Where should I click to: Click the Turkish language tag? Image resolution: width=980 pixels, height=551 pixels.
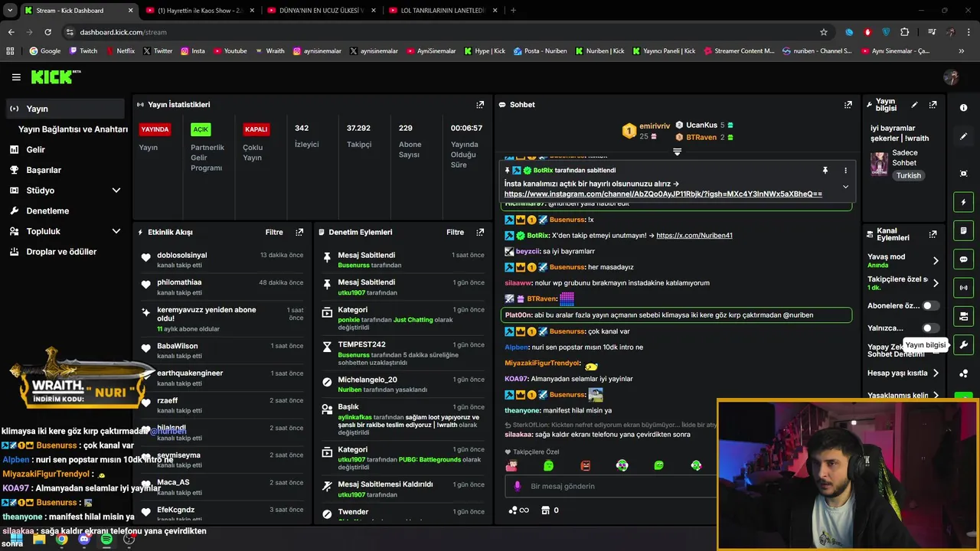coord(909,175)
